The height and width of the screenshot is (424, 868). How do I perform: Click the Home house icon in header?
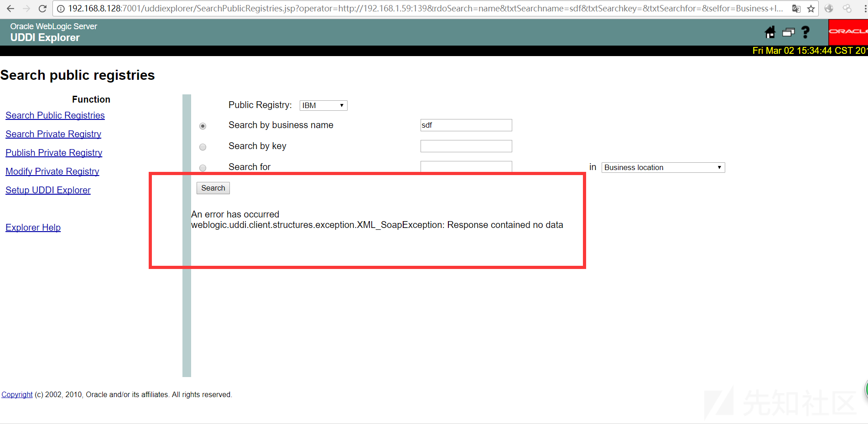[x=770, y=32]
